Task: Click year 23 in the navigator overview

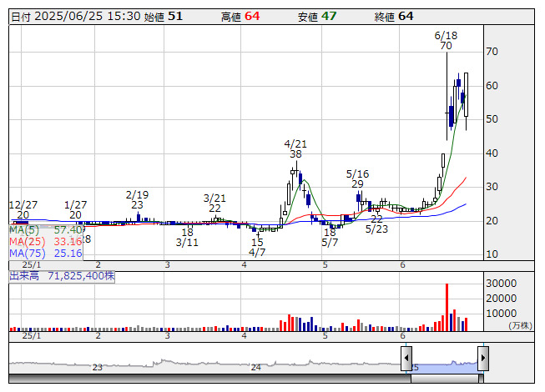Action: pos(98,367)
